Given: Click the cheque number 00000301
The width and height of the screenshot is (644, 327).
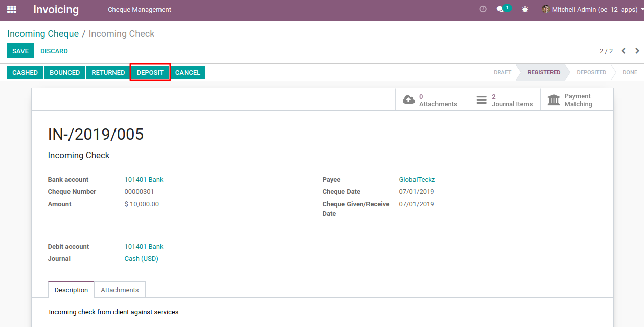Looking at the screenshot, I should tap(140, 192).
